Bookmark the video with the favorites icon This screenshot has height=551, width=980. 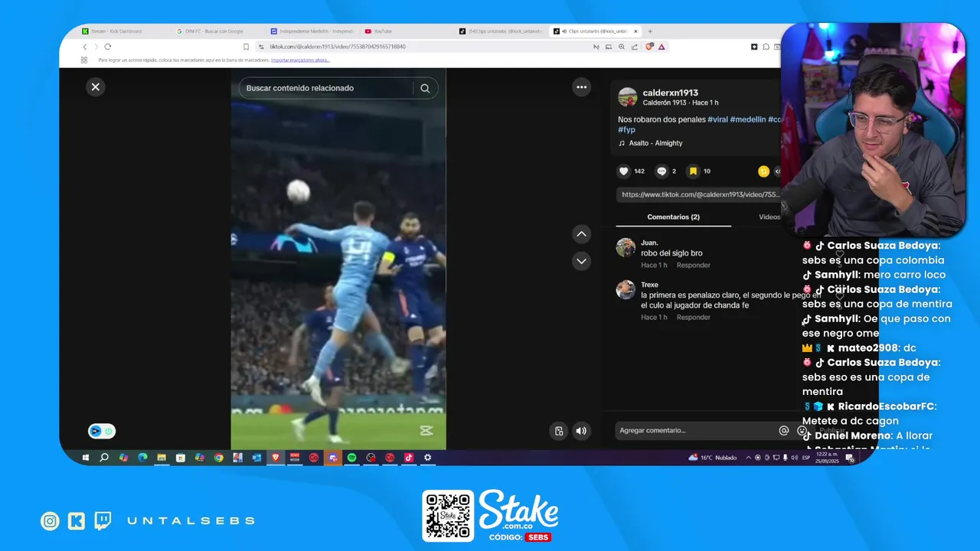(693, 171)
